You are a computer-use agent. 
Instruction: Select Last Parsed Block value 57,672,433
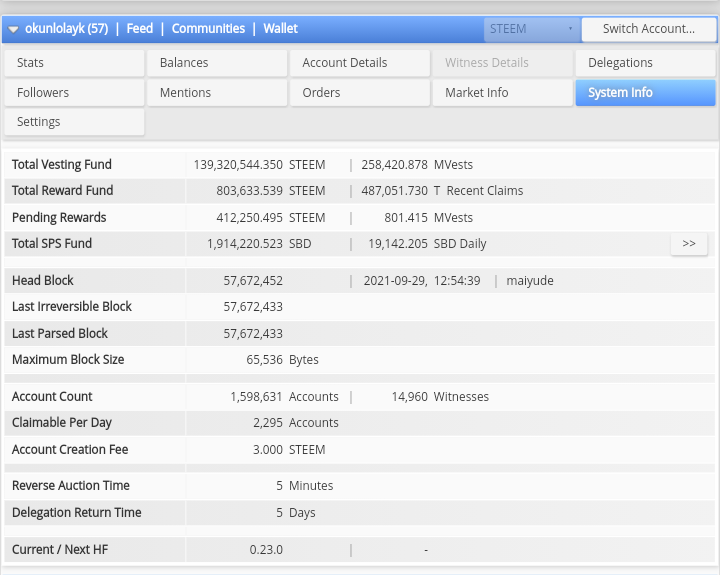253,334
